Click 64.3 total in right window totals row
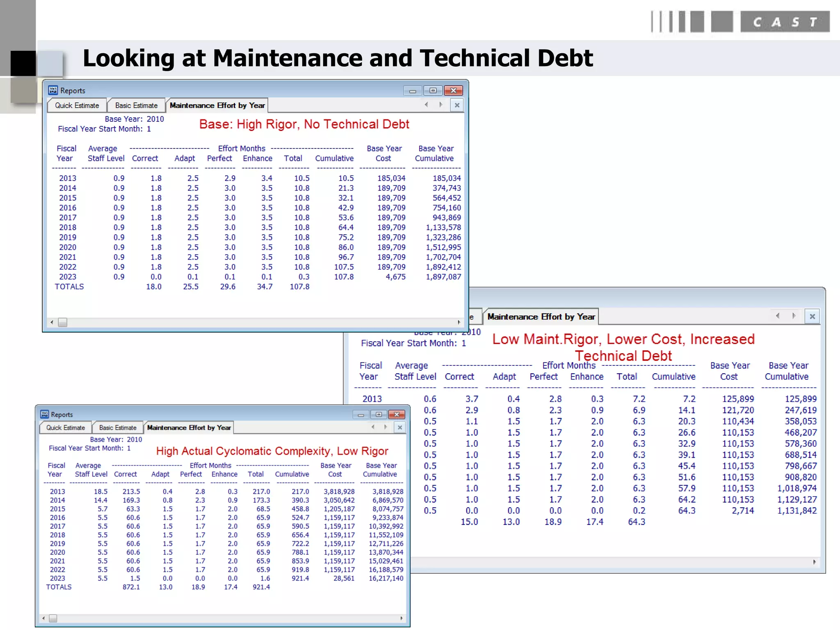The height and width of the screenshot is (630, 840). [x=637, y=522]
